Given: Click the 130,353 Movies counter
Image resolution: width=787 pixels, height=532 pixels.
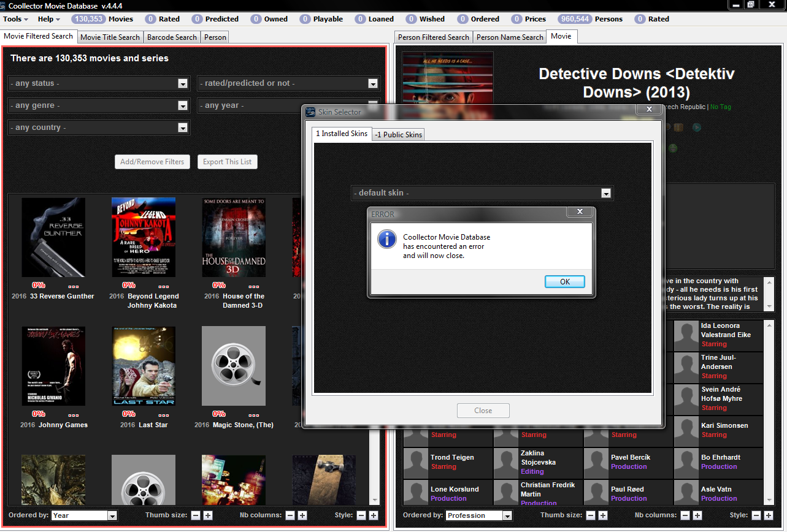Looking at the screenshot, I should point(102,19).
